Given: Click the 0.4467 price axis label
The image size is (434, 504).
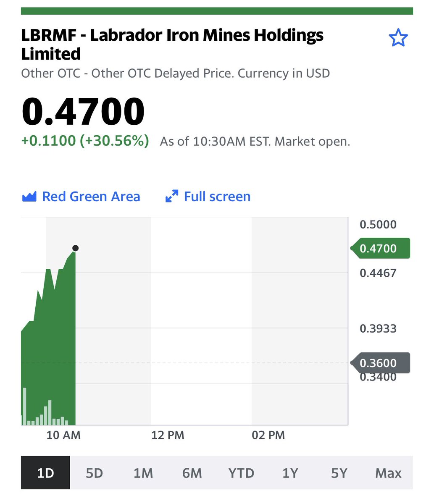Looking at the screenshot, I should [x=378, y=273].
